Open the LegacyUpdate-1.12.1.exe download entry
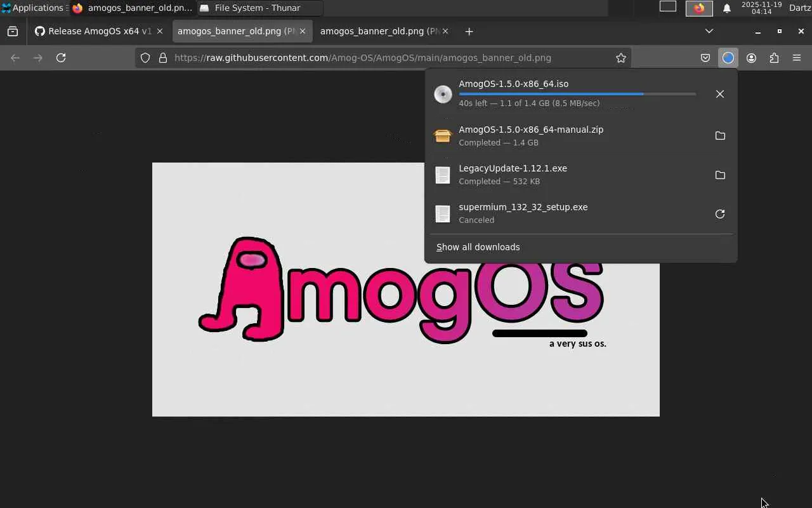Viewport: 812px width, 508px height. pyautogui.click(x=565, y=175)
